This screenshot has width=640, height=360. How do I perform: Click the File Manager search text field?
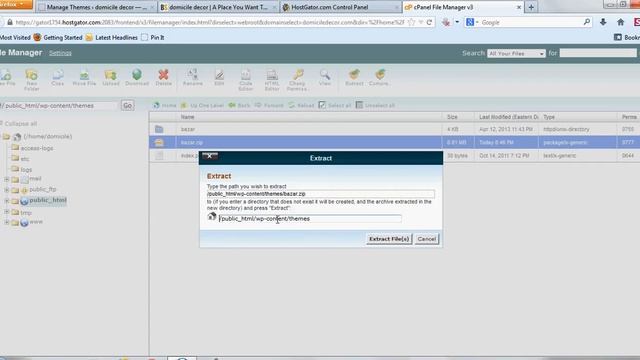[598, 53]
